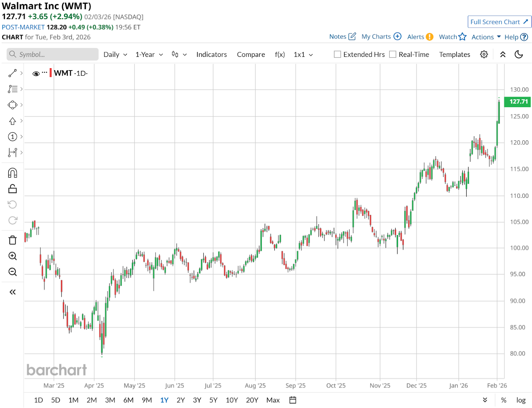The image size is (532, 408).
Task: Select the 6M time range tab
Action: tap(128, 400)
